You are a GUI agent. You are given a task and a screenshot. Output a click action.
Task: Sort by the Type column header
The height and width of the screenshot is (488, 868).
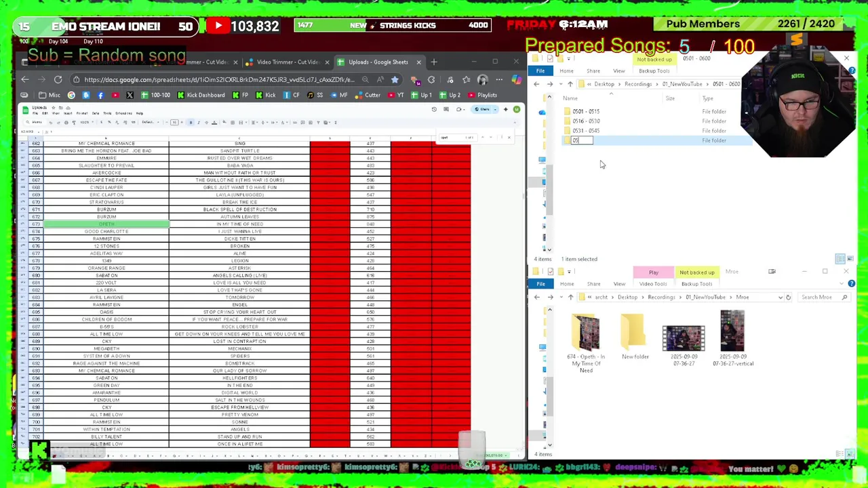click(707, 98)
